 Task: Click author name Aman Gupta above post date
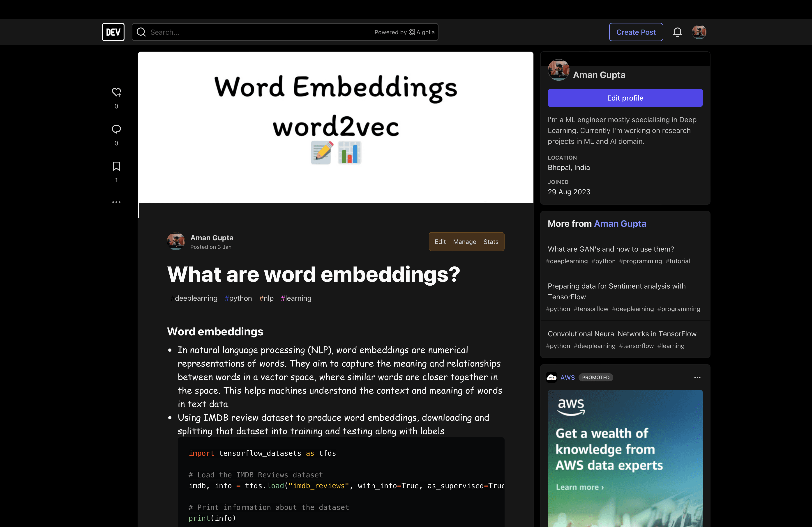212,238
